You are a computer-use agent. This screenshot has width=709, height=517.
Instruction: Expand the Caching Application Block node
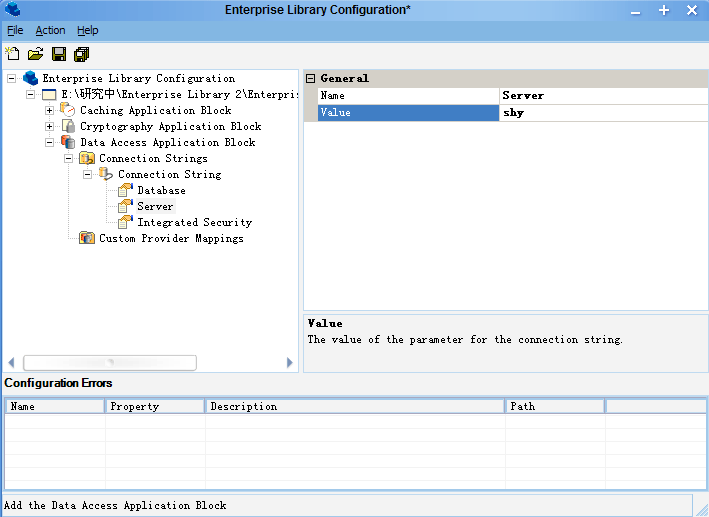49,110
